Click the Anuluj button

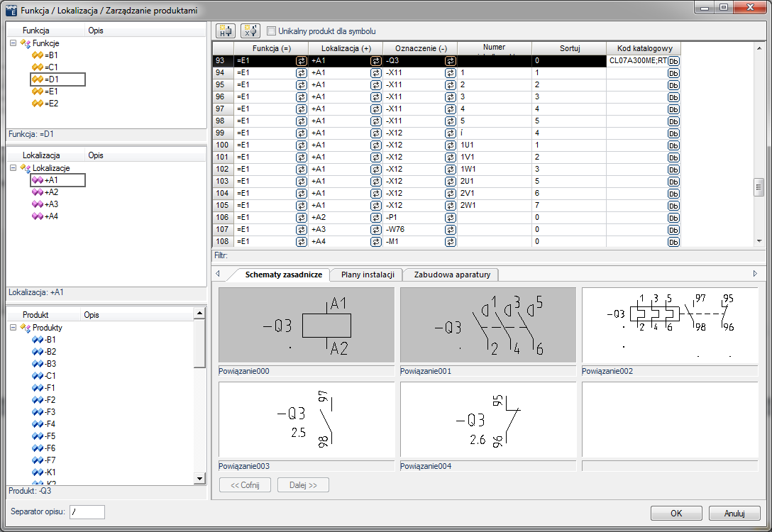click(734, 514)
